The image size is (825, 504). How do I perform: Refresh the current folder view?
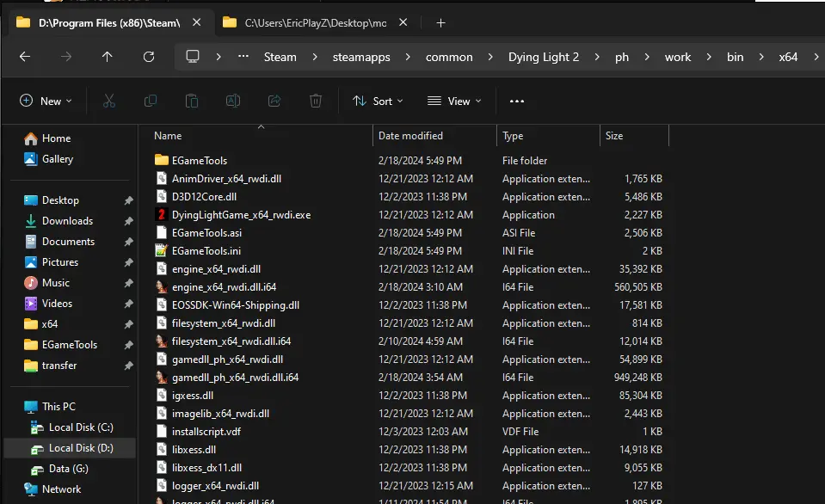(x=149, y=57)
